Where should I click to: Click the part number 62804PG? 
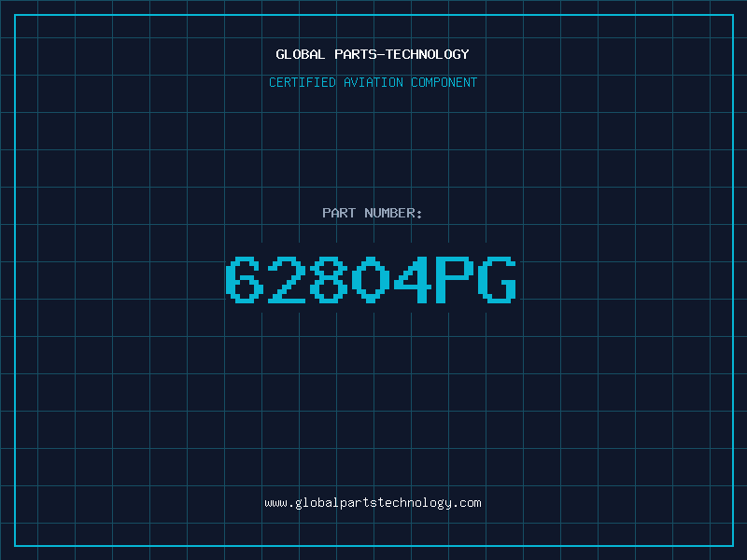[371, 279]
